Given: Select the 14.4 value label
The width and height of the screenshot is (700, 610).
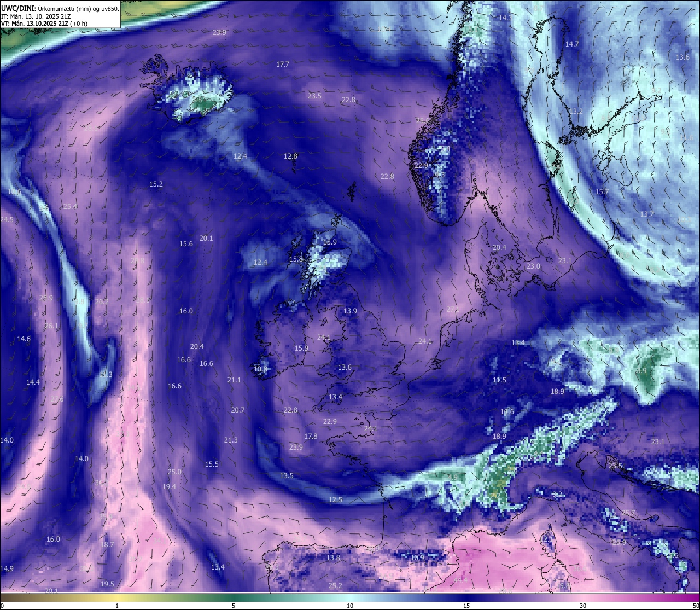Looking at the screenshot, I should click(x=33, y=382).
